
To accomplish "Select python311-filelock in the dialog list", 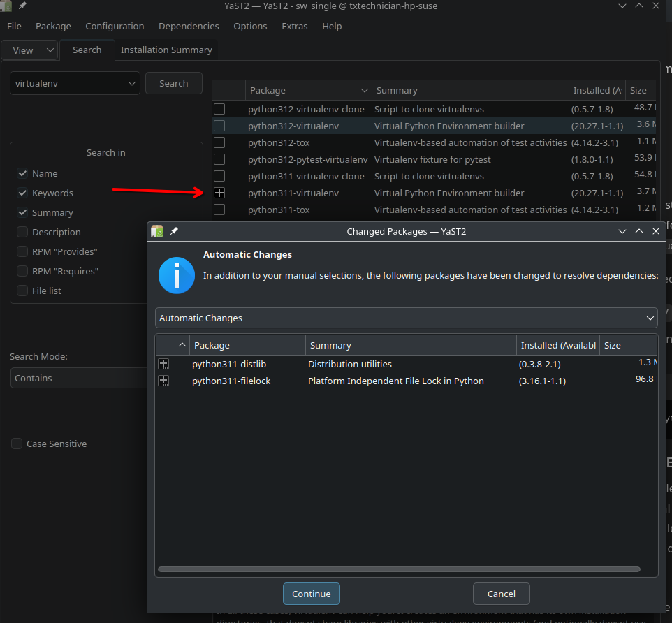I will [231, 381].
